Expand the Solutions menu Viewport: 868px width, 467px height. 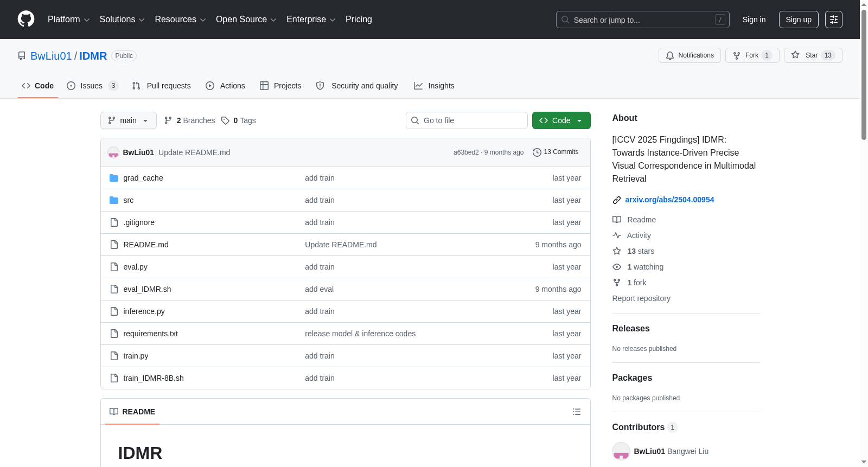point(122,20)
